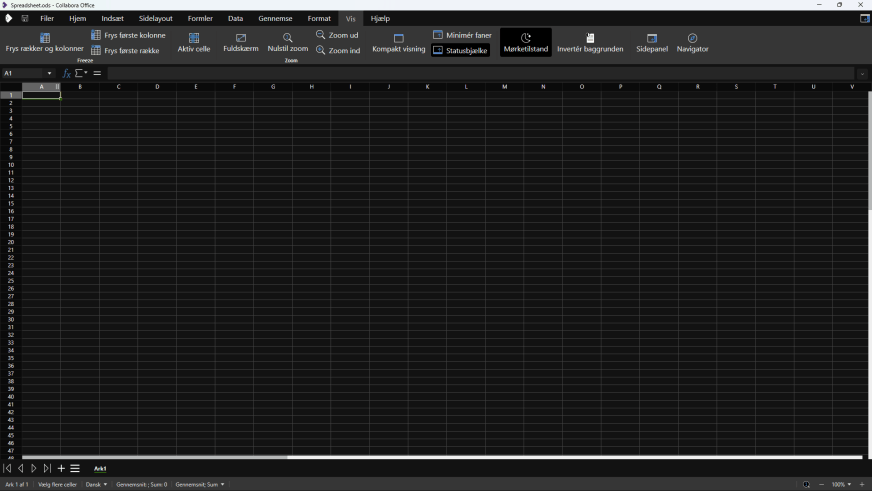The height and width of the screenshot is (491, 872).
Task: Open the 100% zoom level dropdown
Action: point(841,484)
